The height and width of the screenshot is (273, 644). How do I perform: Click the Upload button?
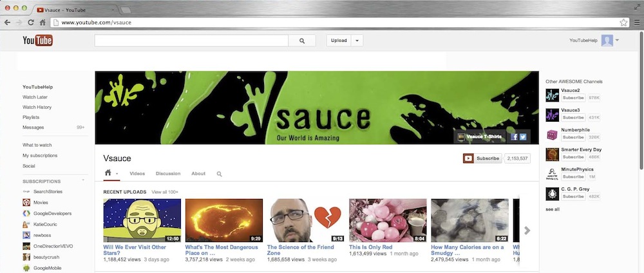point(339,41)
